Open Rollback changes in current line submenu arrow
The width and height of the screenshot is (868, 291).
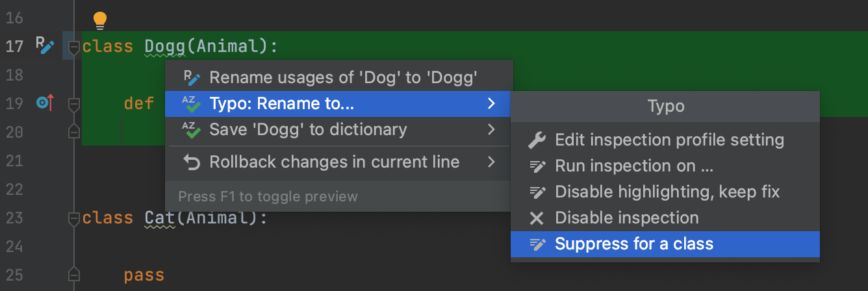point(491,162)
